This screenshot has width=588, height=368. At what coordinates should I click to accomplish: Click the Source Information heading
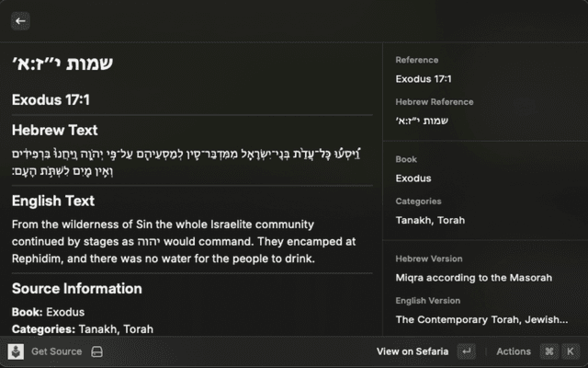click(77, 289)
